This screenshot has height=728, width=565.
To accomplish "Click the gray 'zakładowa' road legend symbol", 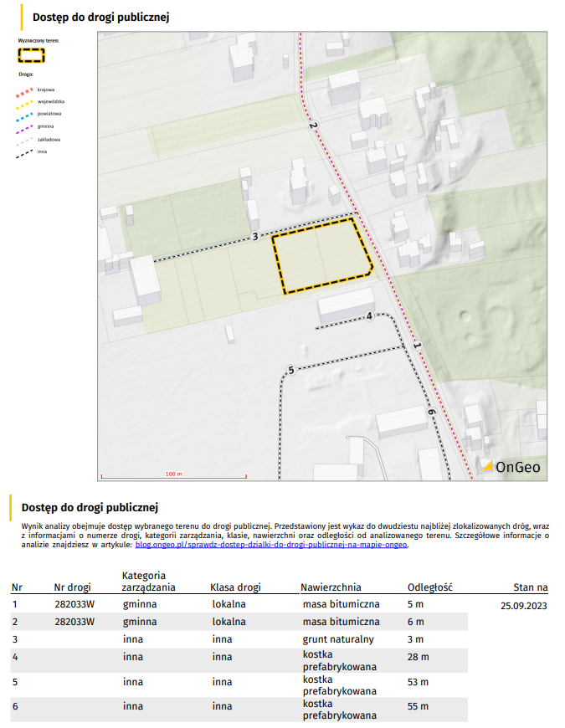I will tap(27, 139).
